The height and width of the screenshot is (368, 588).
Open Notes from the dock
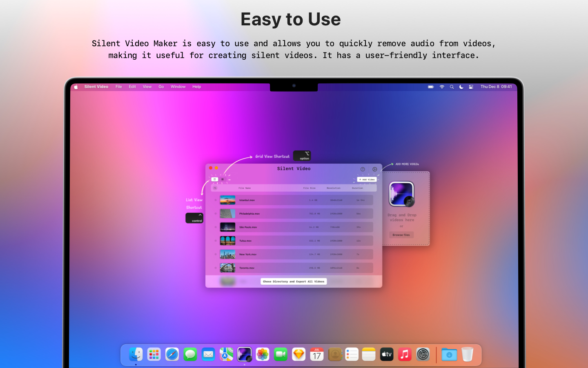[x=369, y=354]
